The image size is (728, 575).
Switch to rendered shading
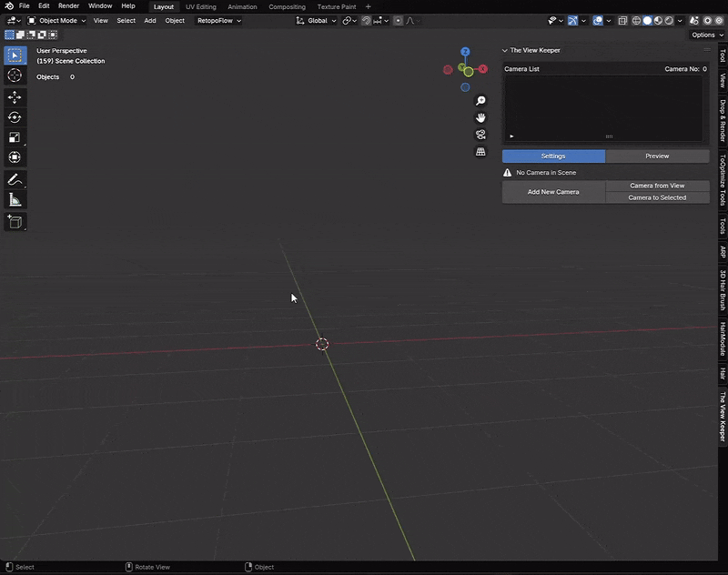click(669, 20)
